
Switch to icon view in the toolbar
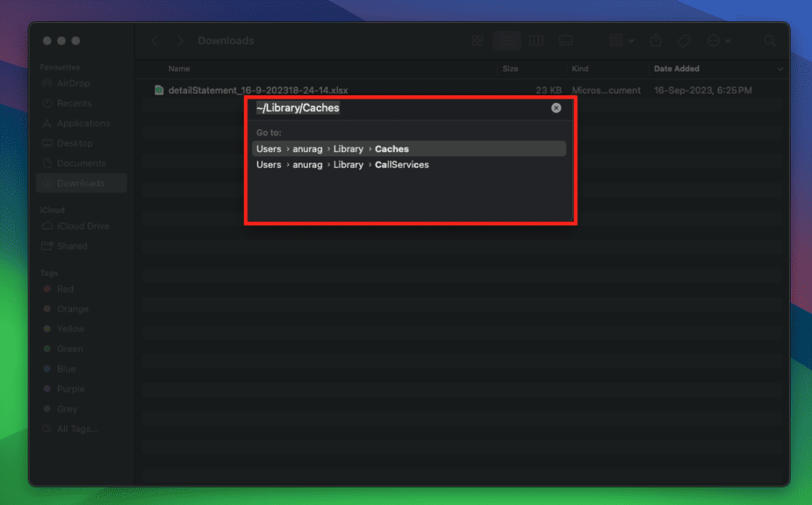tap(477, 40)
